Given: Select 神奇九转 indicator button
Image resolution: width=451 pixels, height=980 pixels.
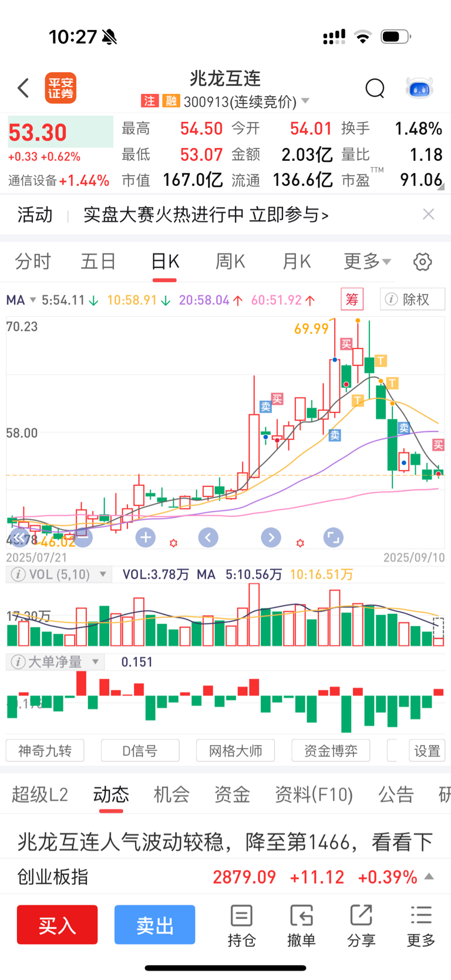Looking at the screenshot, I should point(45,751).
